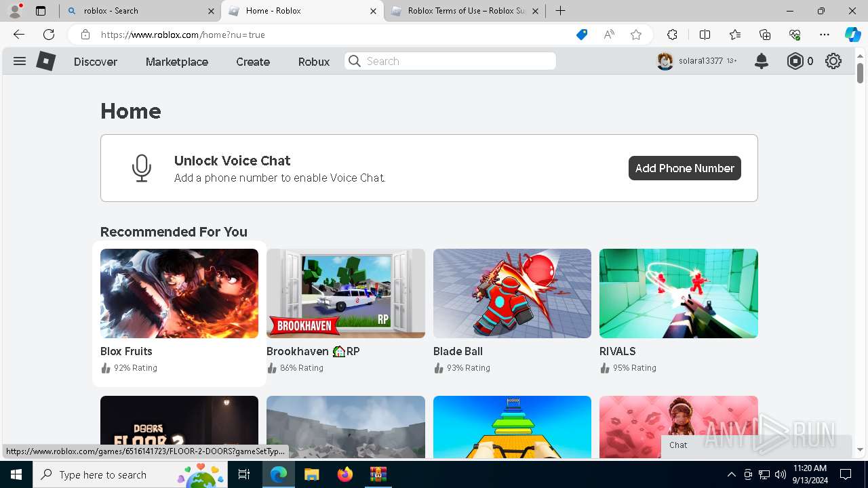Open the Roblox hamburger navigation menu
868x488 pixels.
pos(20,61)
